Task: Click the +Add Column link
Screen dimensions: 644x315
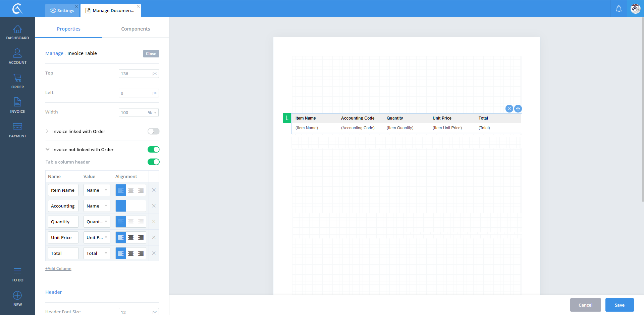Action: click(x=58, y=269)
